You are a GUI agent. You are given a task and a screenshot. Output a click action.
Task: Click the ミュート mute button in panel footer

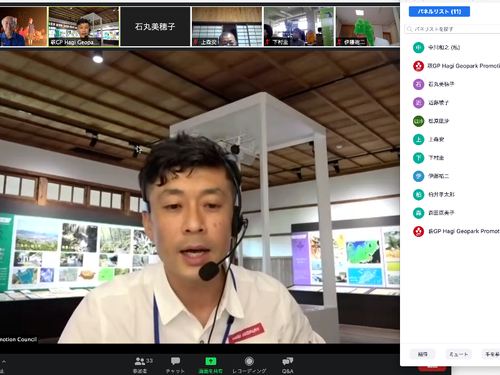click(459, 354)
